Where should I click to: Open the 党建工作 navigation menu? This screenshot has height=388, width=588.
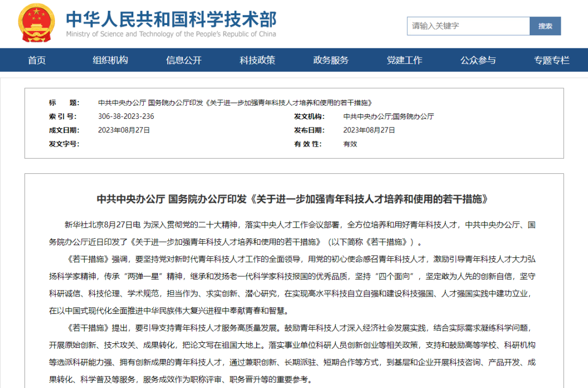tap(405, 60)
